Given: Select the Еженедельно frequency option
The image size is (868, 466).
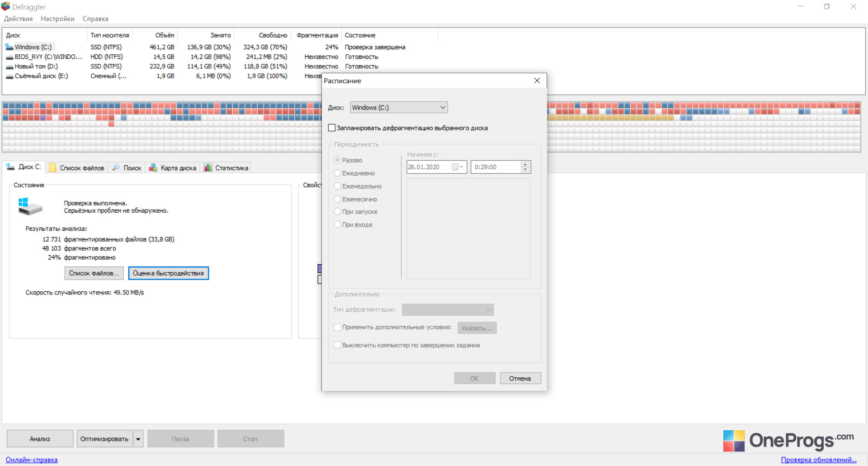Looking at the screenshot, I should click(337, 186).
